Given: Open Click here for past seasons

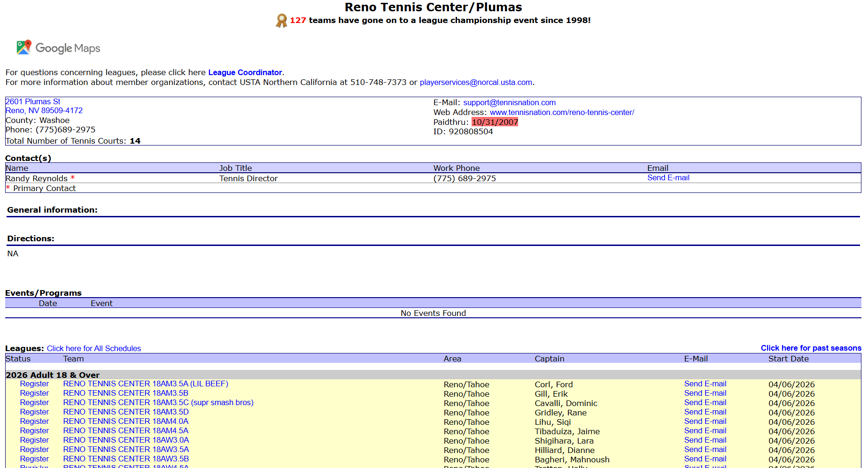Looking at the screenshot, I should [810, 348].
